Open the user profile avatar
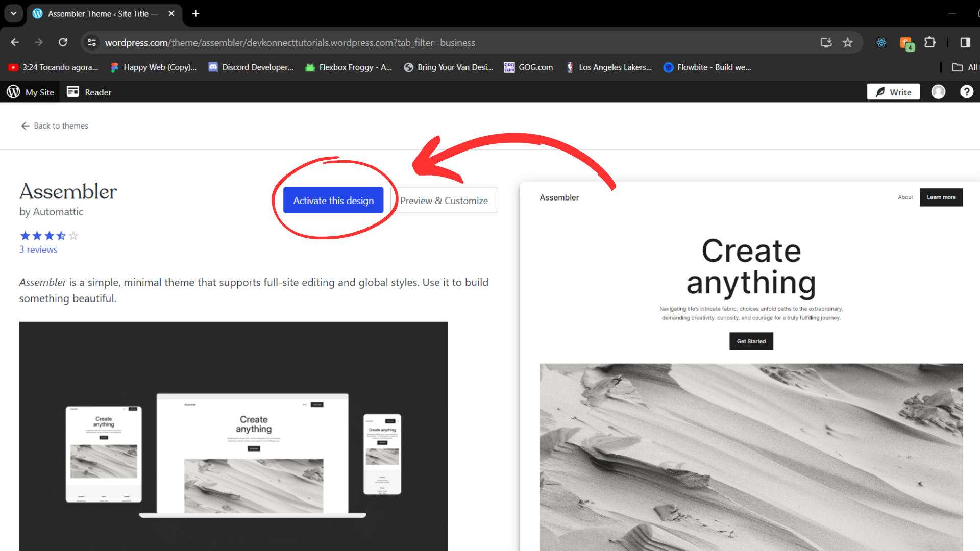This screenshot has width=980, height=551. pyautogui.click(x=938, y=92)
